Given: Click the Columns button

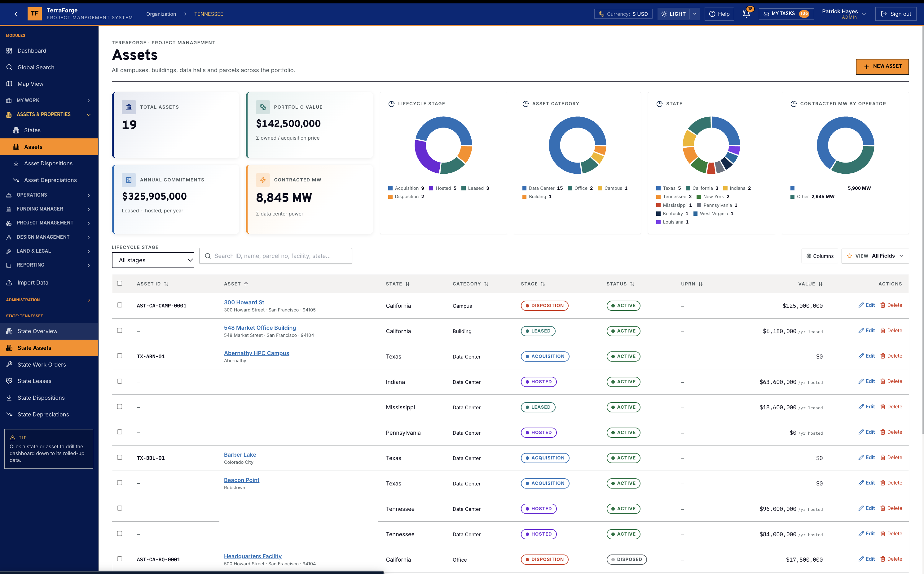Looking at the screenshot, I should [820, 256].
